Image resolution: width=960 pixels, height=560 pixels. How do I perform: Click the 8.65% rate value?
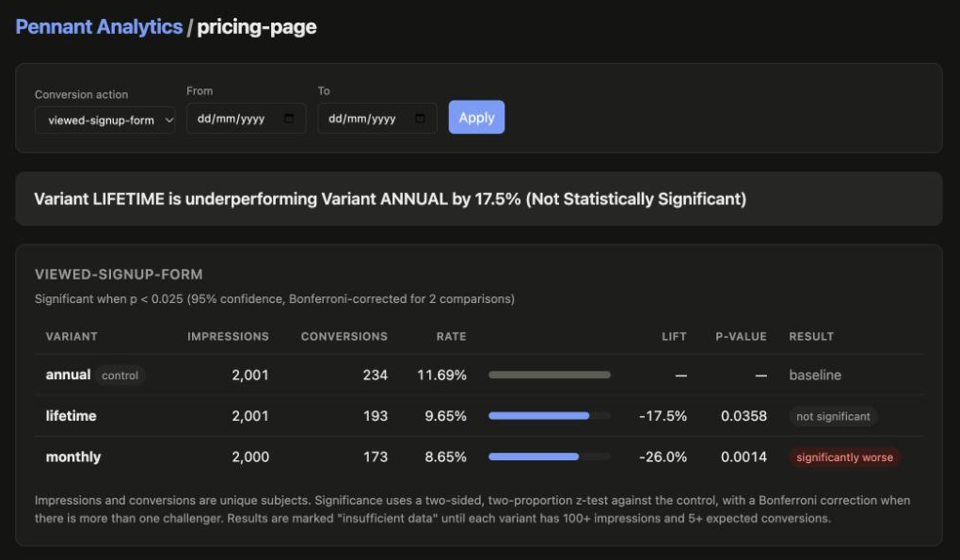pos(446,456)
